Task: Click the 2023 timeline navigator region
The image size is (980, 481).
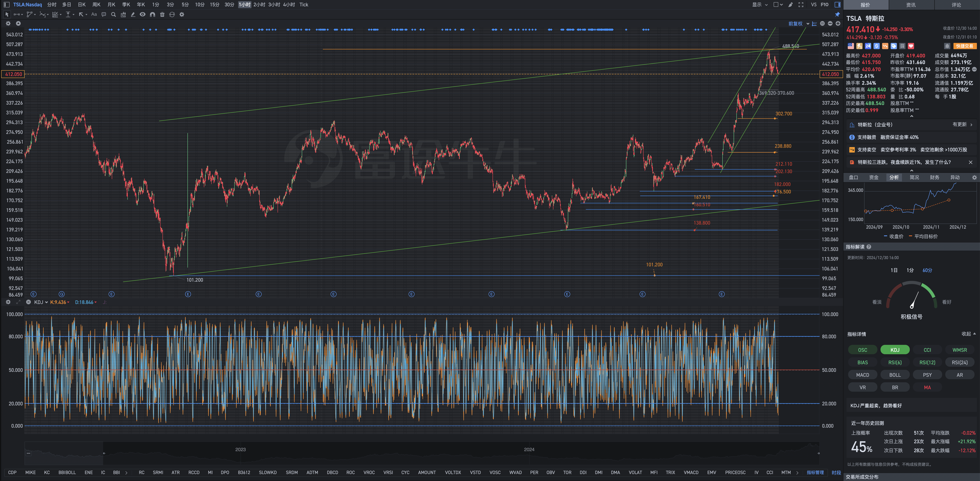Action: 241,449
